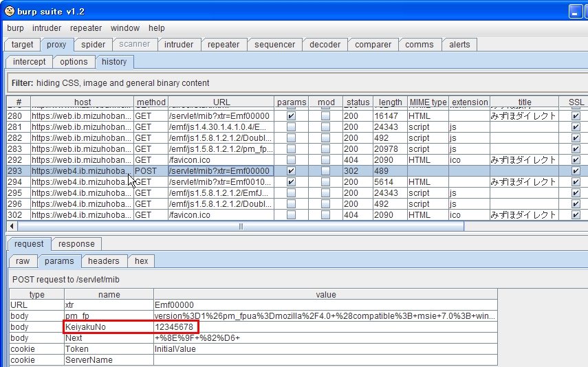The width and height of the screenshot is (588, 367).
Task: Select row 294 URL /servlet/mib?xtr=Emf0010...
Action: pos(221,182)
